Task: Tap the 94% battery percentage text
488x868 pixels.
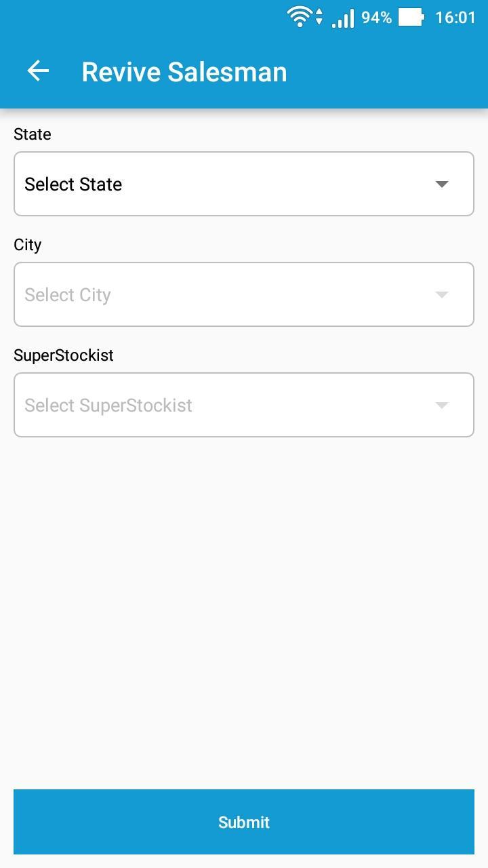Action: 376,18
